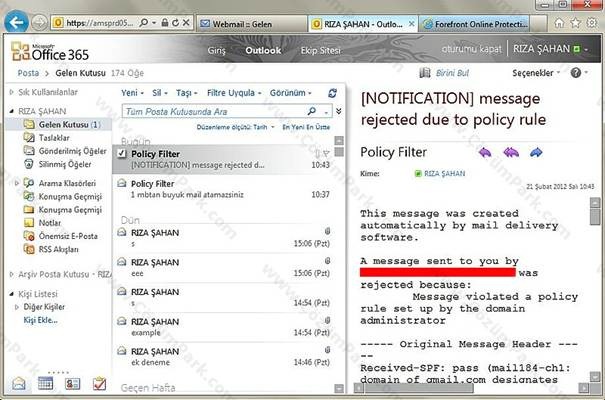Screen dimensions: 605x400
Task: Switch to Tasks view icon at bottom
Action: pos(100,383)
